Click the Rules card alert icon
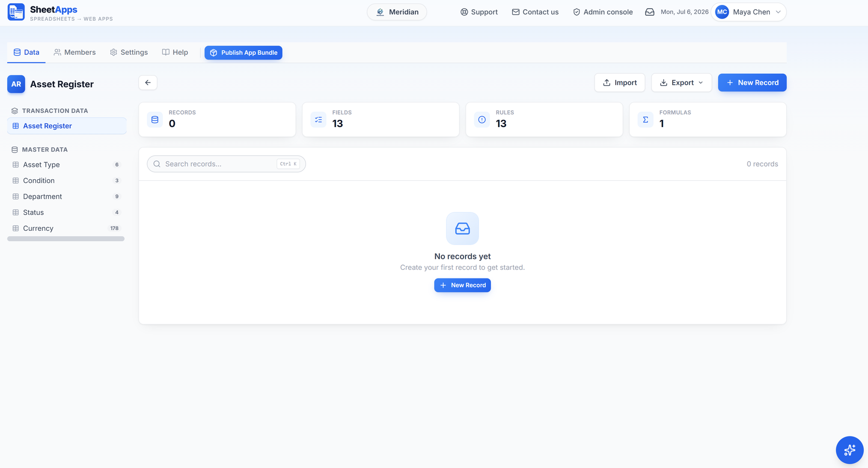868x468 pixels. (482, 119)
